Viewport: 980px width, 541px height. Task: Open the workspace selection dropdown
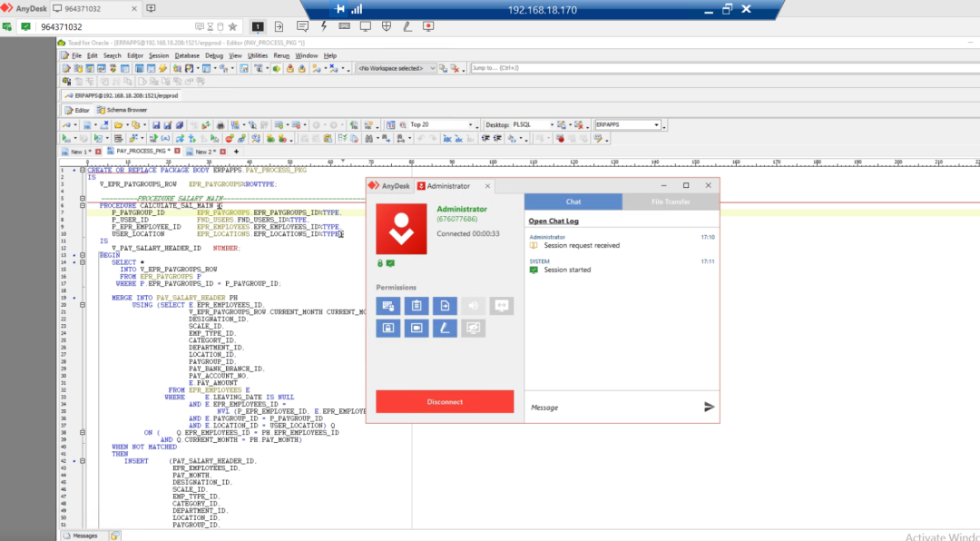397,68
